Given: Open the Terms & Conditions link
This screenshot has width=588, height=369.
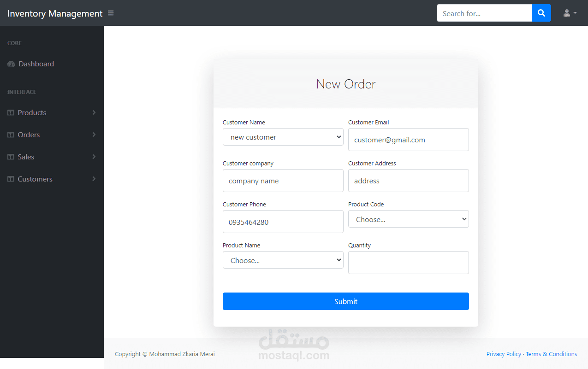Looking at the screenshot, I should pyautogui.click(x=551, y=354).
